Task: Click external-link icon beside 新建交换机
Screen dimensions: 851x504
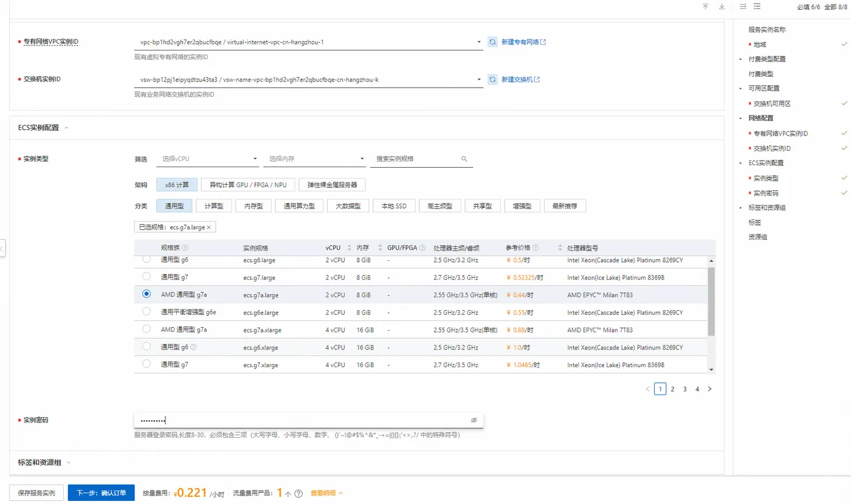Action: [x=537, y=80]
